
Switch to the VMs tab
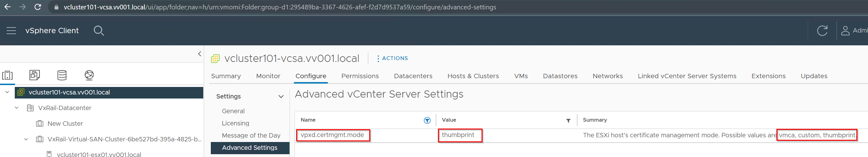[x=521, y=76]
